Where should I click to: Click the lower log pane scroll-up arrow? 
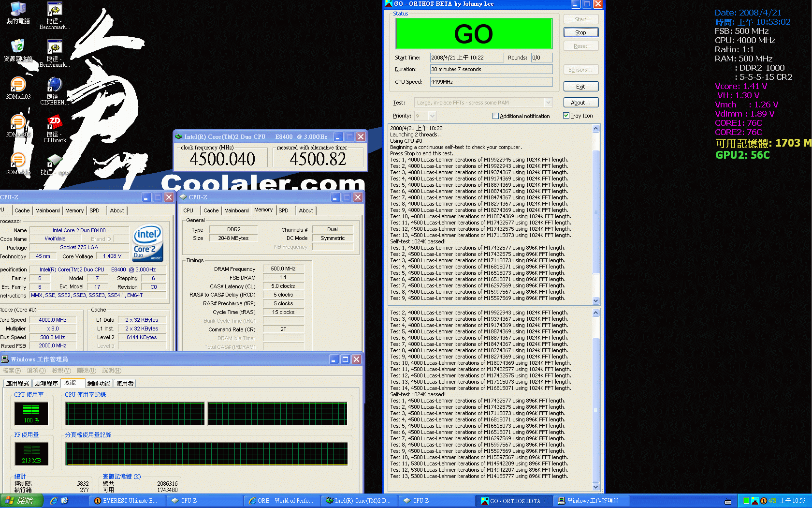click(595, 313)
